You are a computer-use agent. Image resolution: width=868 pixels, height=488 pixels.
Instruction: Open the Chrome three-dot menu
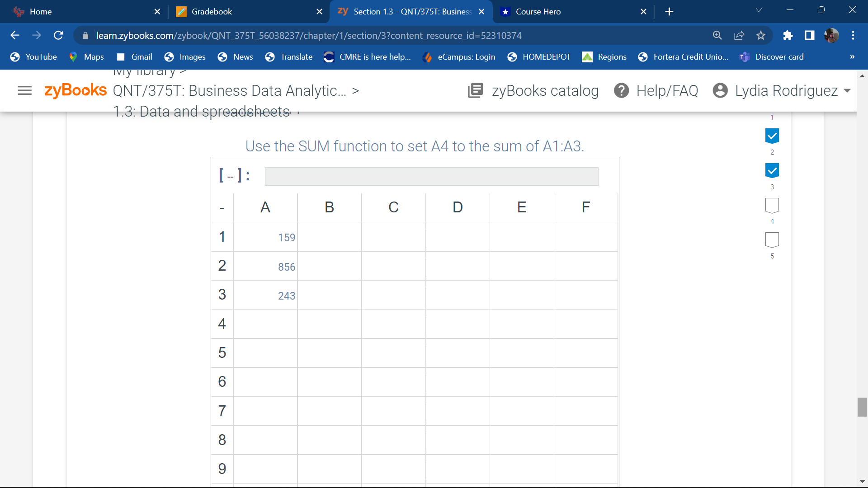click(853, 35)
